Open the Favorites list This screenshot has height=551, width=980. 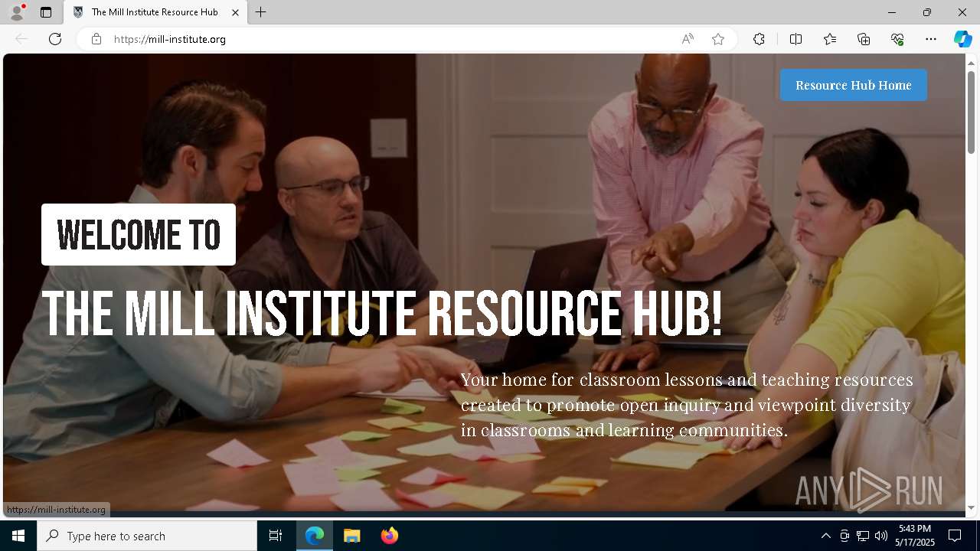tap(830, 39)
